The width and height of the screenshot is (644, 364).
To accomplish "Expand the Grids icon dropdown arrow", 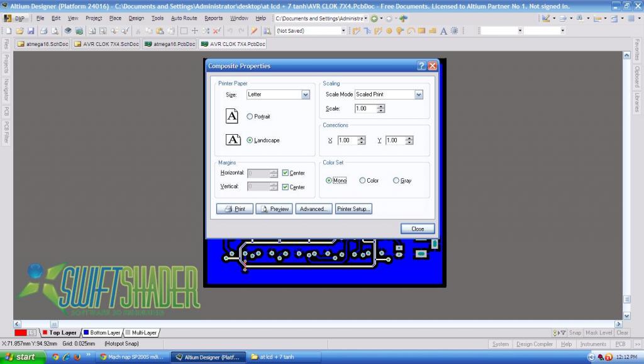I will coord(639,18).
